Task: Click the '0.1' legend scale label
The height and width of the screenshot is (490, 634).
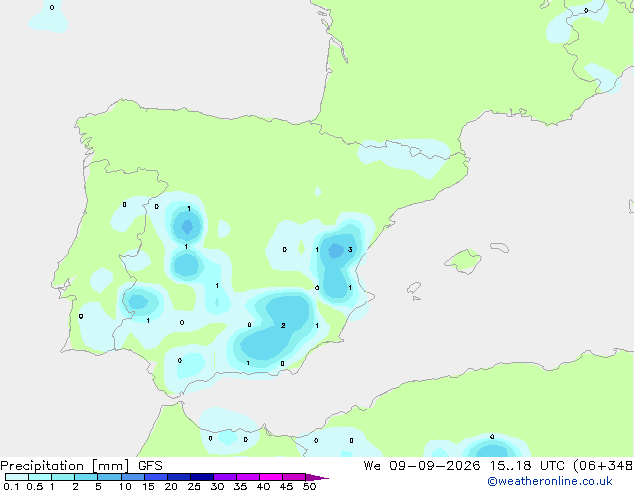Action: tap(11, 486)
